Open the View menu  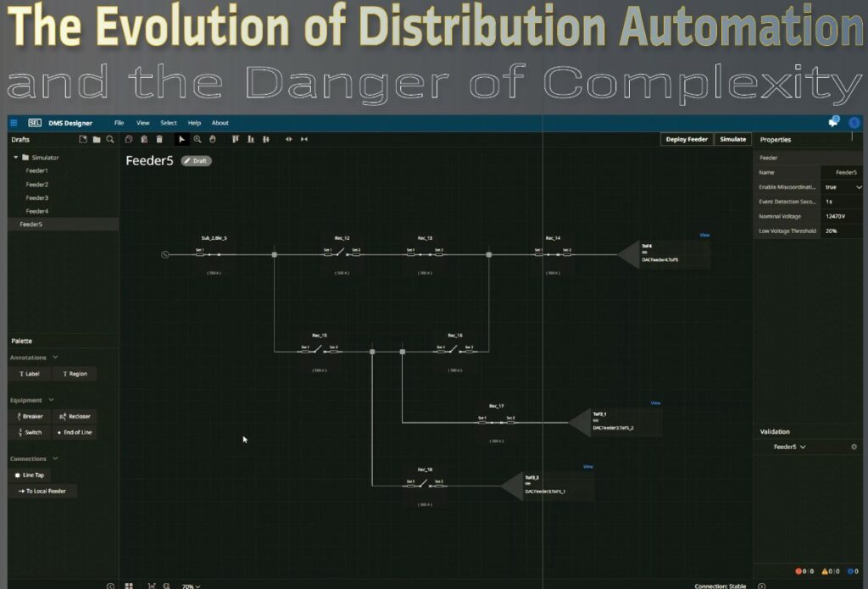(142, 123)
